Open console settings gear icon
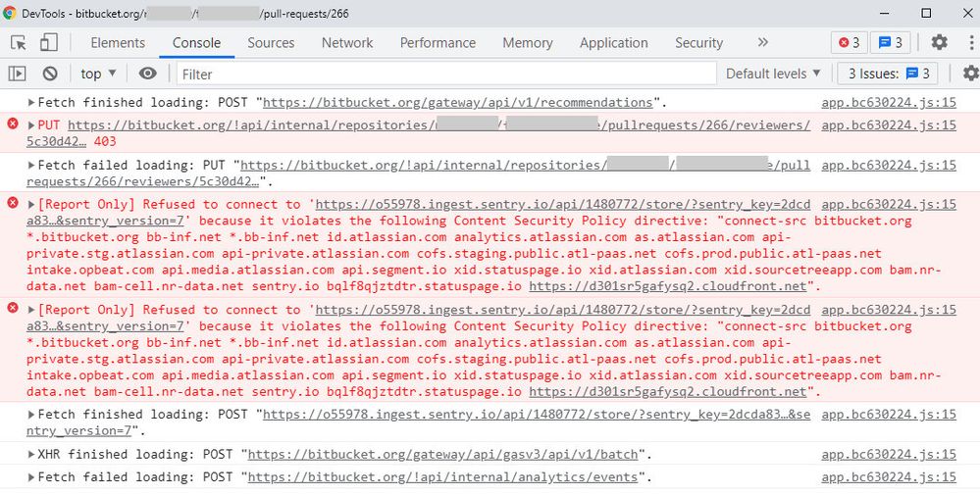This screenshot has height=496, width=980. pyautogui.click(x=970, y=74)
